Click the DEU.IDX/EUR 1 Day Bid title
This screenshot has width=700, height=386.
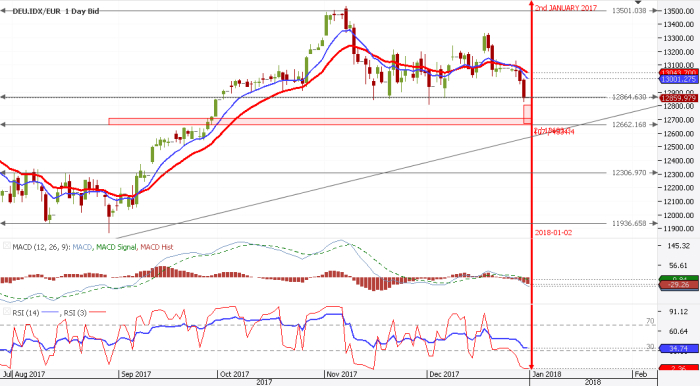56,11
